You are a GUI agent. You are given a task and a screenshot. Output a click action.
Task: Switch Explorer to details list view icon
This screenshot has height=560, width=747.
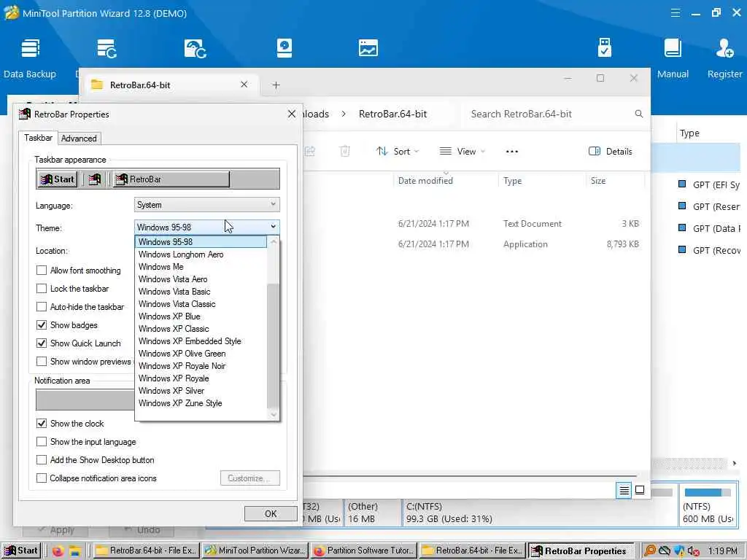point(624,490)
